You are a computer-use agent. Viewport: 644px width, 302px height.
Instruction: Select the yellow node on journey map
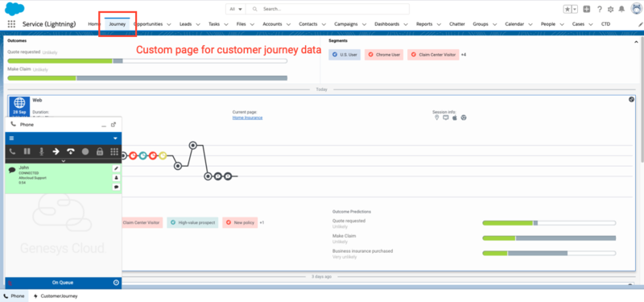[x=163, y=155]
